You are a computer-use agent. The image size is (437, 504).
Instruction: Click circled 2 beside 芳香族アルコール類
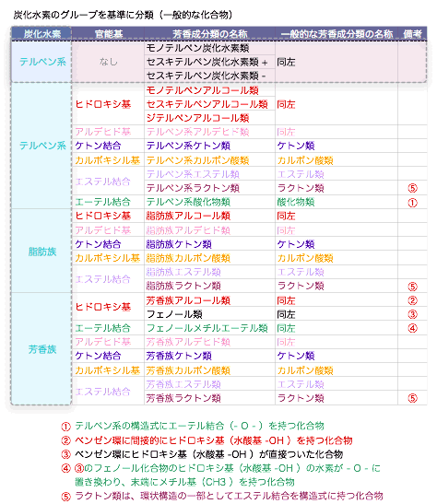point(412,300)
